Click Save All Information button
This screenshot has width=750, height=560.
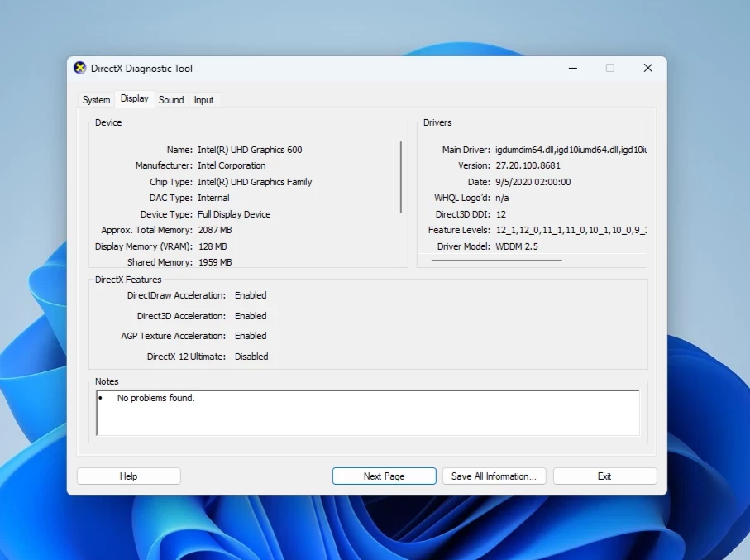click(x=494, y=476)
